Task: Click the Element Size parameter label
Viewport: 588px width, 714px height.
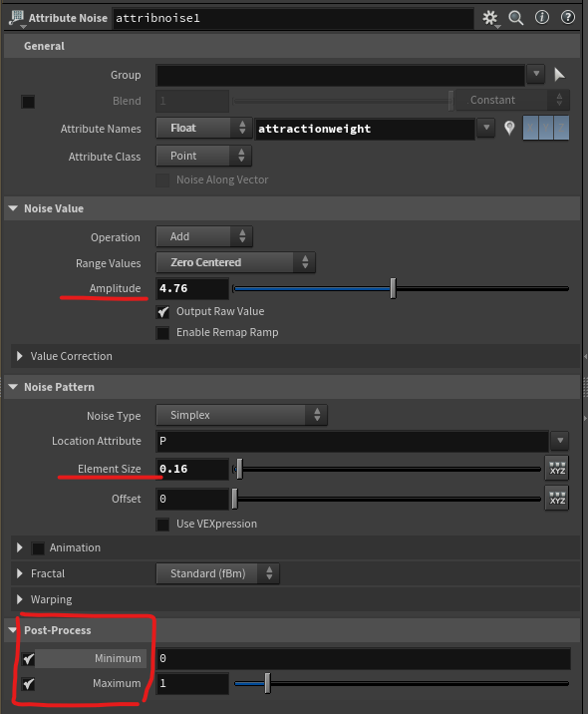Action: coord(110,469)
